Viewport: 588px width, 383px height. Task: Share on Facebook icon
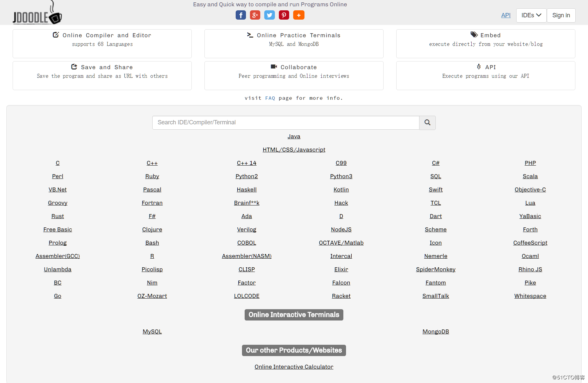click(241, 15)
